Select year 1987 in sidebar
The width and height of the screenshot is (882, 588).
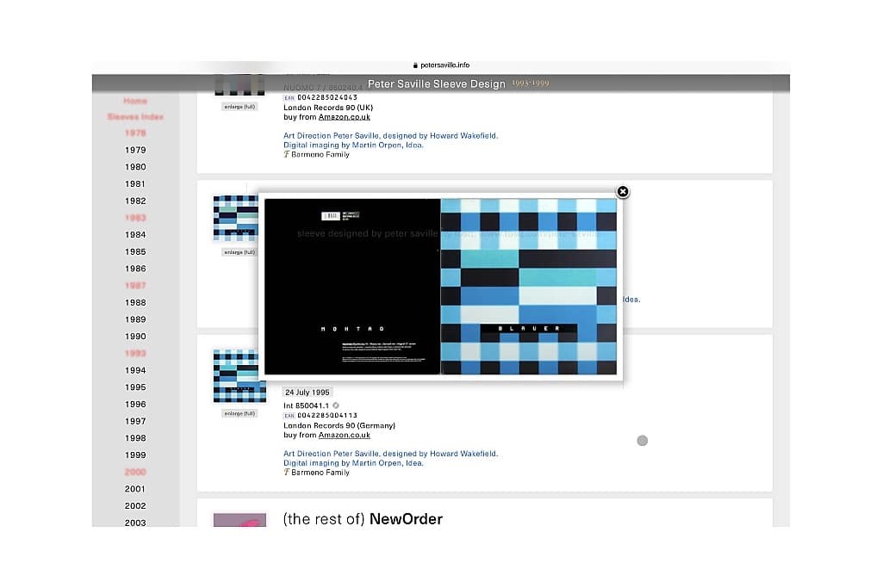click(135, 286)
